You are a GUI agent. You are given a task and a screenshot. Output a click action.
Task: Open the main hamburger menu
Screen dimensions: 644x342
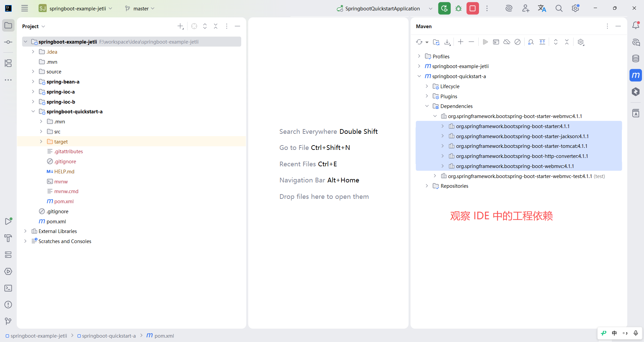pos(24,8)
